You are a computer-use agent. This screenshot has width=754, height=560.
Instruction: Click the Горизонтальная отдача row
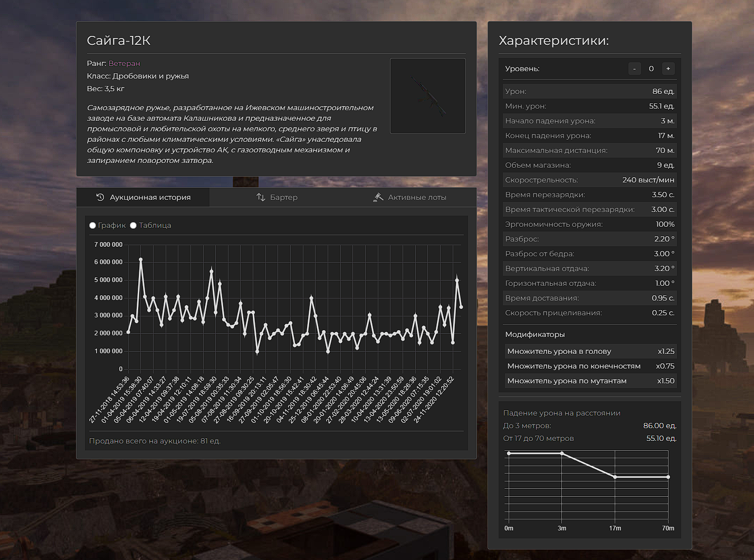click(590, 283)
